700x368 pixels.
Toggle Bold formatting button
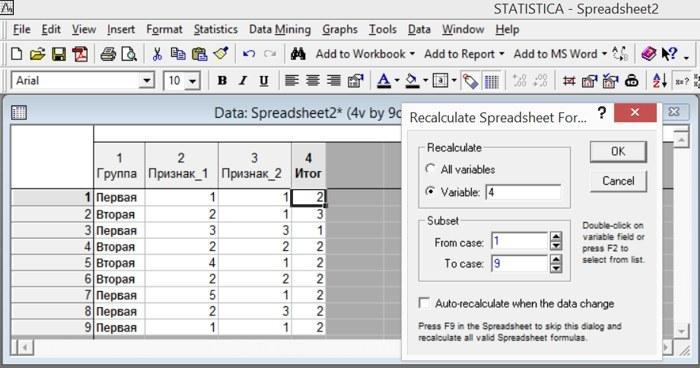click(x=222, y=81)
